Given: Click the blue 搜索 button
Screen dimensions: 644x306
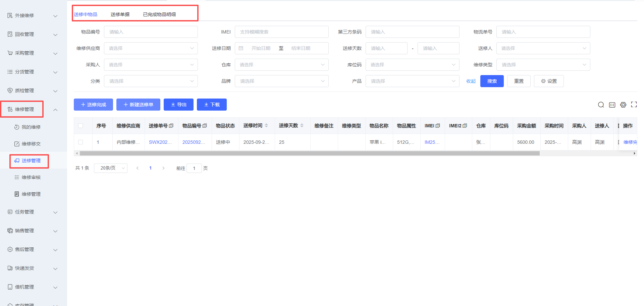Looking at the screenshot, I should pyautogui.click(x=492, y=81).
